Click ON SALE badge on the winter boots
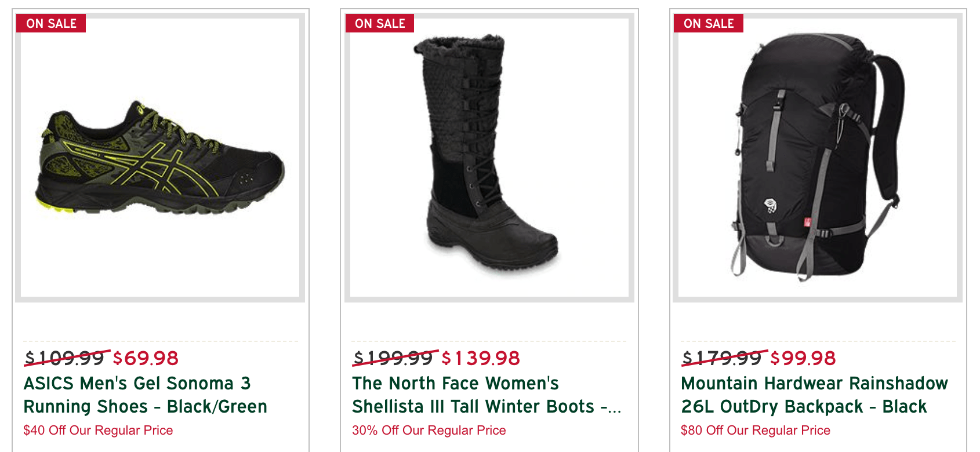Viewport: 980px width, 452px height. click(380, 24)
